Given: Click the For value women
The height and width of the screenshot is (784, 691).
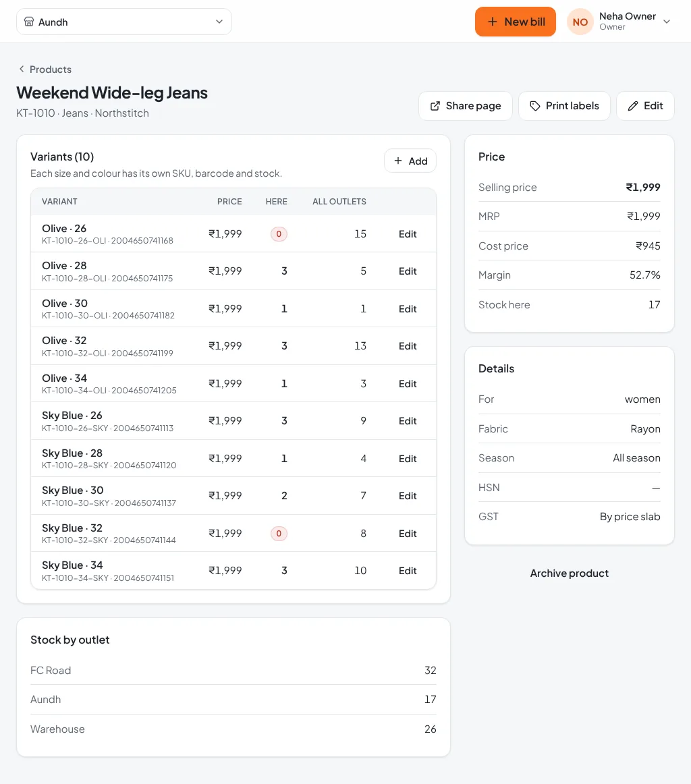Looking at the screenshot, I should [x=642, y=399].
